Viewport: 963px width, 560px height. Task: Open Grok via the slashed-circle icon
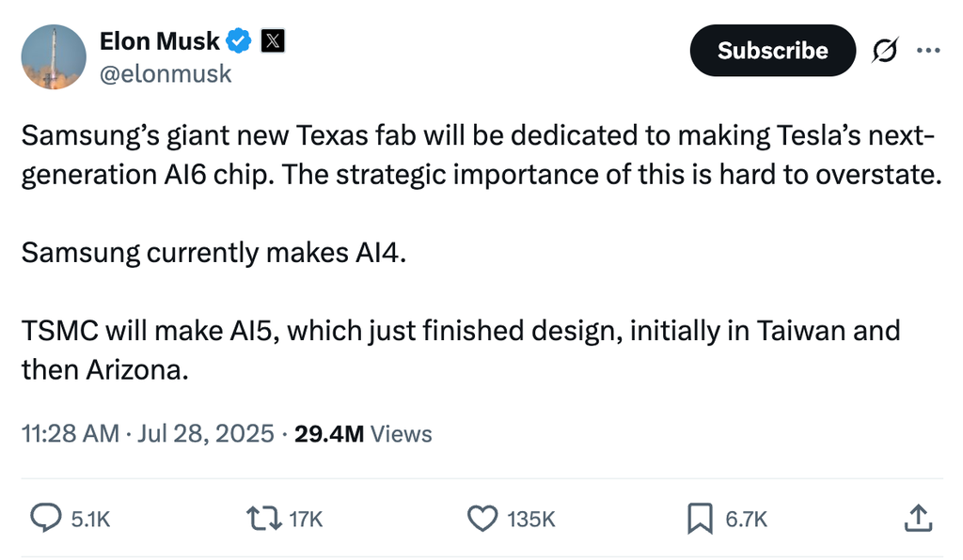(x=885, y=51)
